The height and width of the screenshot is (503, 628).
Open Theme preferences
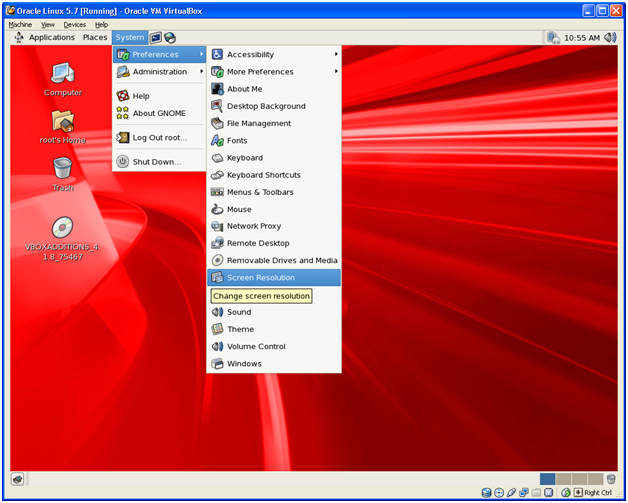[x=274, y=329]
